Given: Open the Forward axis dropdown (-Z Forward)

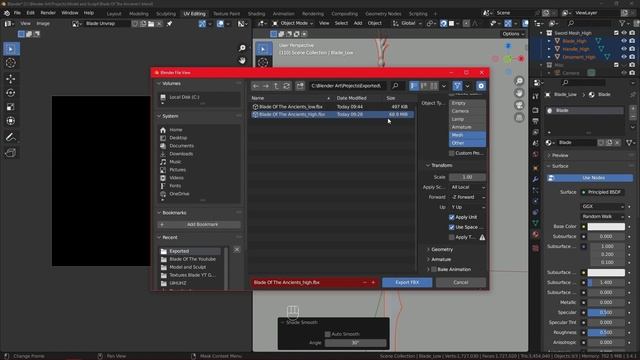Looking at the screenshot, I should coord(467,197).
